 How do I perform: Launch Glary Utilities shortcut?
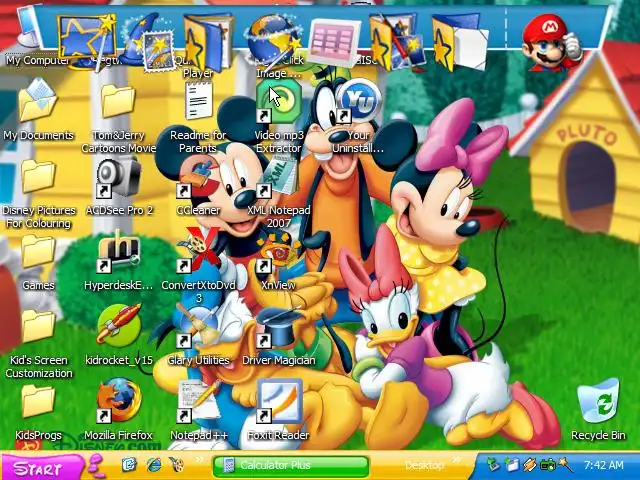pyautogui.click(x=198, y=326)
